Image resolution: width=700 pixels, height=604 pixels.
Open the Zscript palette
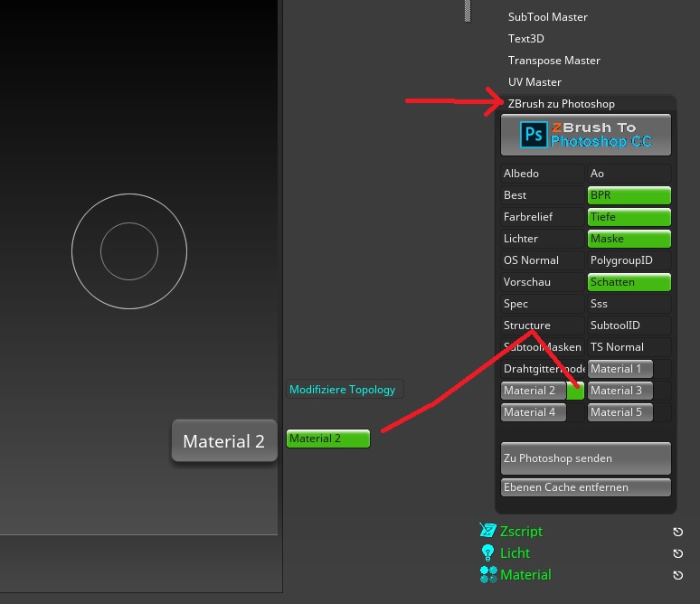(521, 532)
